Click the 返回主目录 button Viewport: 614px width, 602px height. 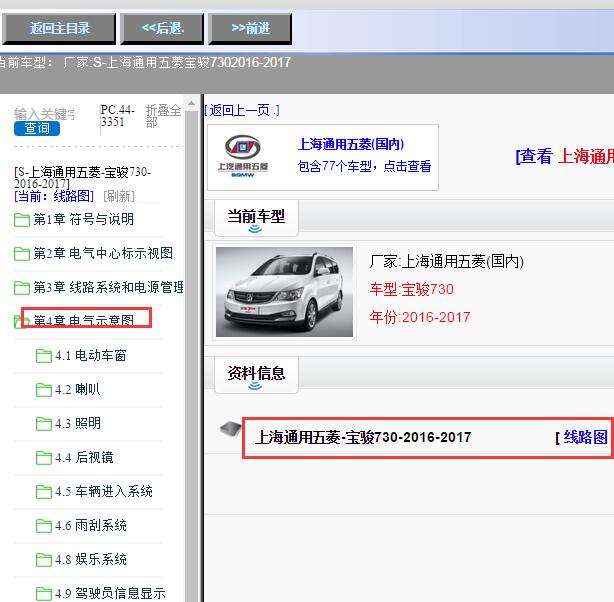coord(59,29)
